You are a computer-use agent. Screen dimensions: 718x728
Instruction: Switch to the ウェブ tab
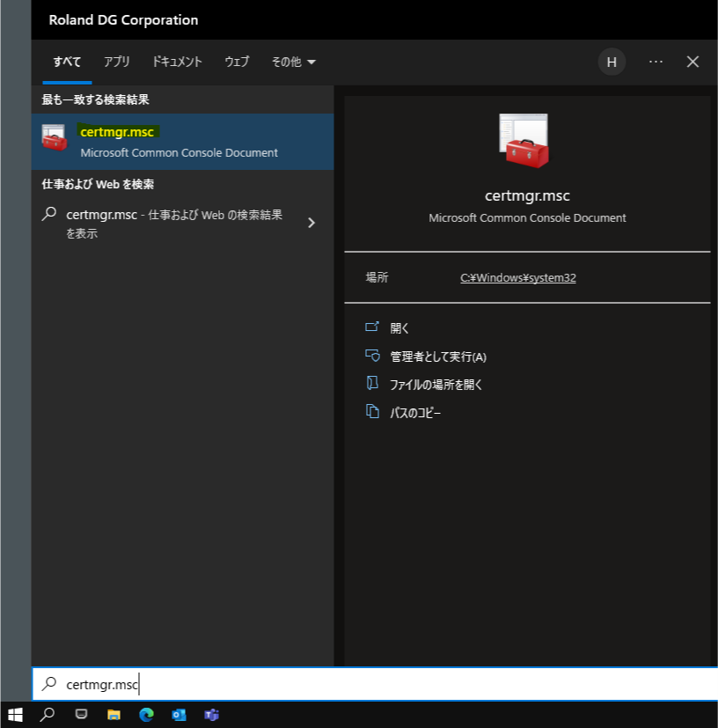(x=237, y=62)
